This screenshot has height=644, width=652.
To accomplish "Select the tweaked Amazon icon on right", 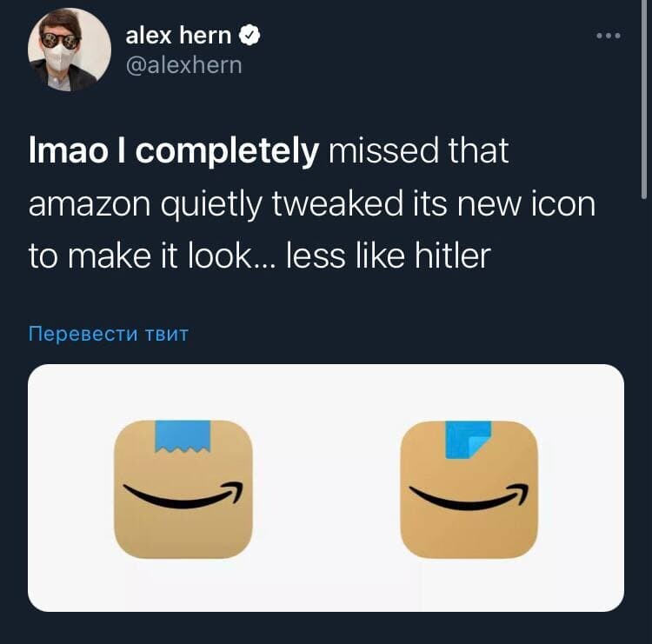I will 469,489.
